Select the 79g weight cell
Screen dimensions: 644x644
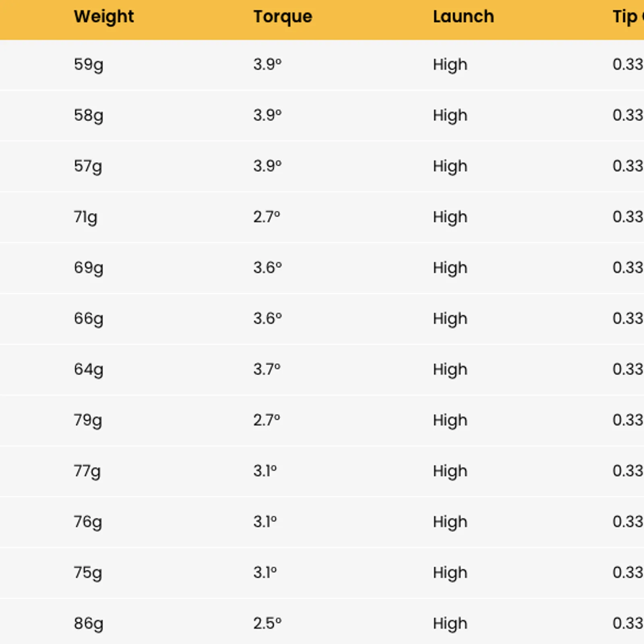88,420
